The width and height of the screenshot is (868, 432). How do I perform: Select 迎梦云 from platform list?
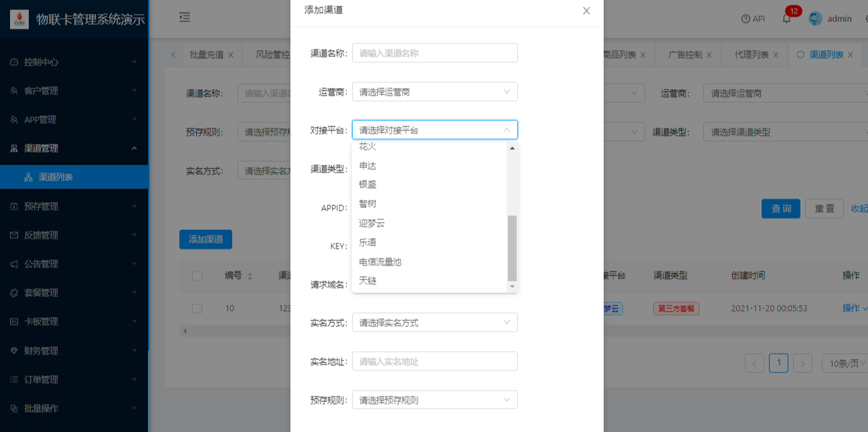(x=430, y=223)
